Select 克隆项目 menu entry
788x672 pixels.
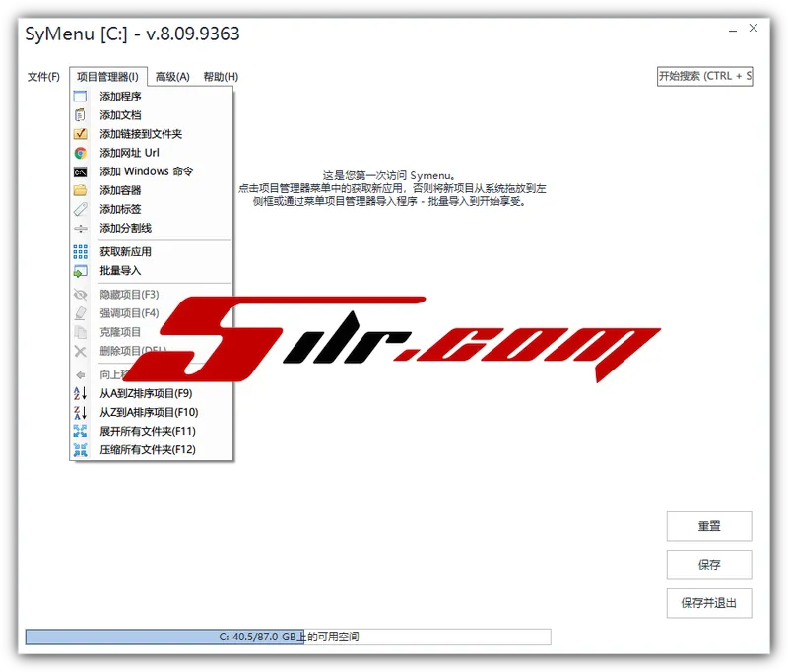click(x=151, y=332)
